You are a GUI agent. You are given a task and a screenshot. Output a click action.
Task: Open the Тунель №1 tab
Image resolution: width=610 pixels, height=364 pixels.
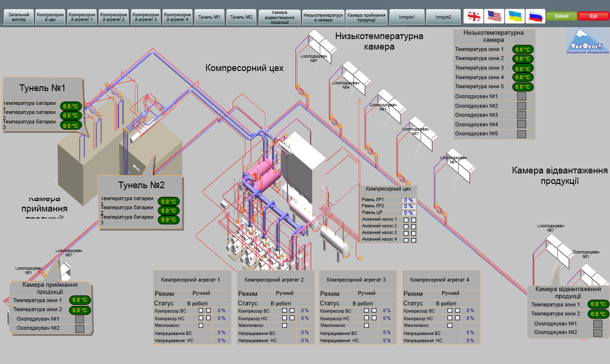(x=209, y=17)
